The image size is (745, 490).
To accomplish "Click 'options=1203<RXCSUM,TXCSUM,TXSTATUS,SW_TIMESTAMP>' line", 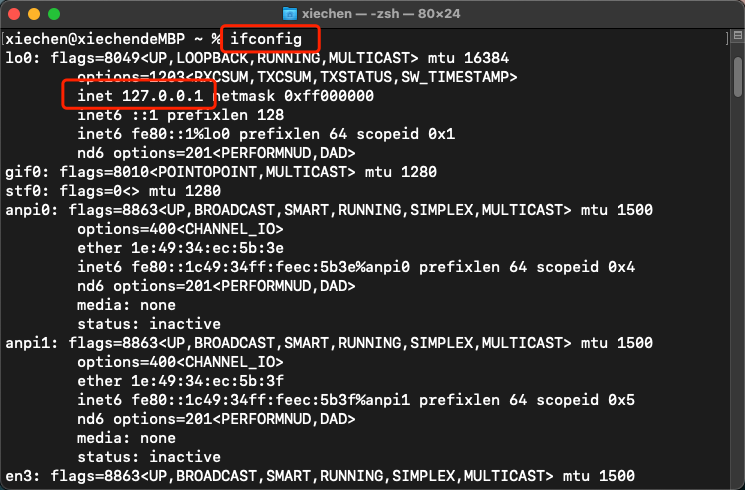I will 297,77.
